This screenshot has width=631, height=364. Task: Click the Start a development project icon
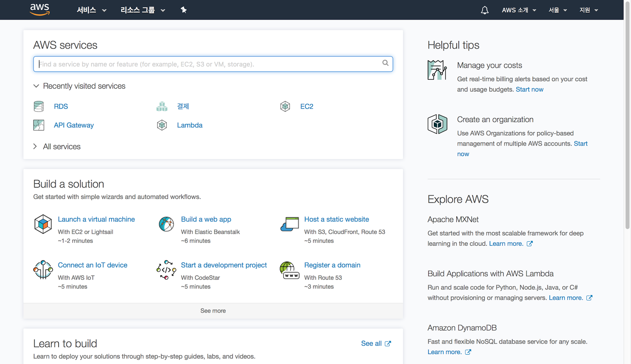coord(166,270)
